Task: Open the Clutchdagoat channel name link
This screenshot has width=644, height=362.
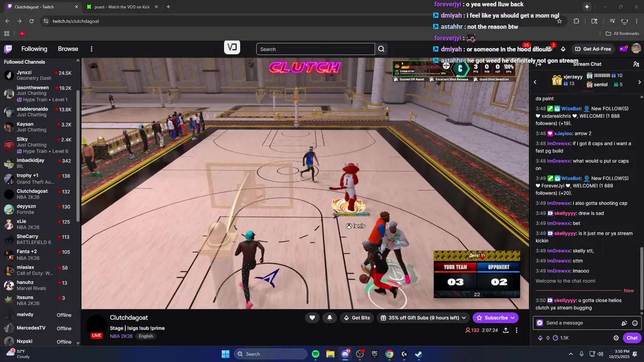Action: (129, 318)
